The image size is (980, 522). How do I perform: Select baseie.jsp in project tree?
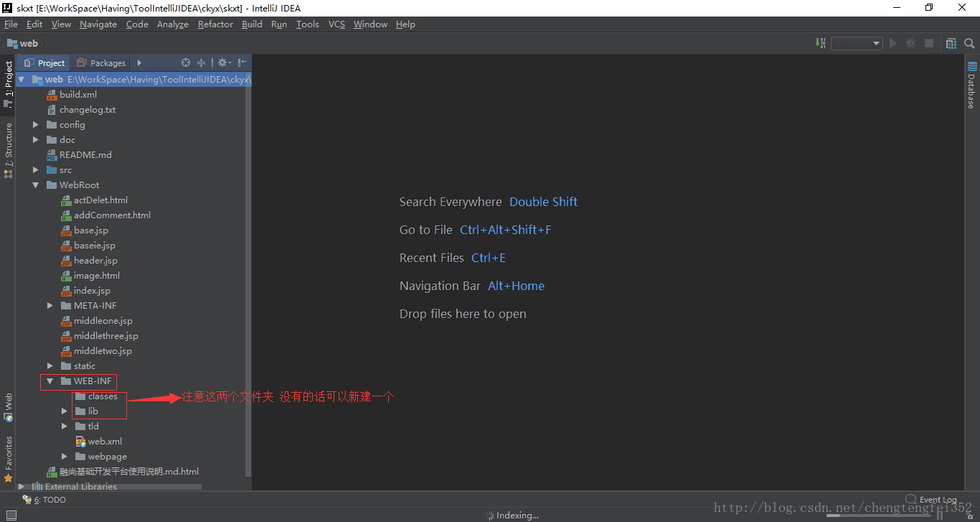[88, 246]
